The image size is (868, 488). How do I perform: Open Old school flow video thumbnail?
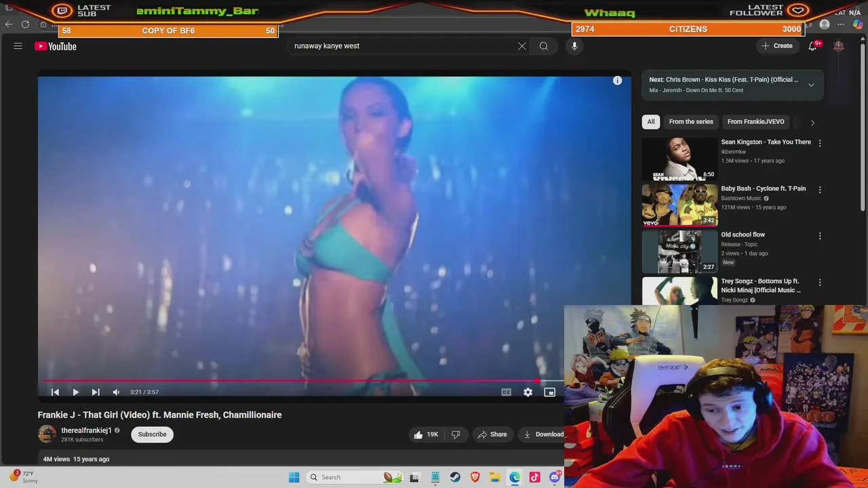tap(679, 251)
